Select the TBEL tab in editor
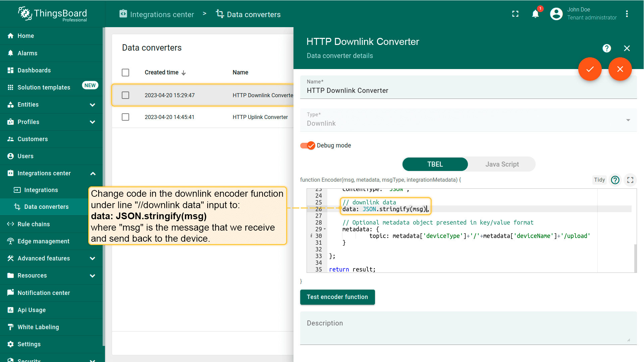 pyautogui.click(x=435, y=164)
